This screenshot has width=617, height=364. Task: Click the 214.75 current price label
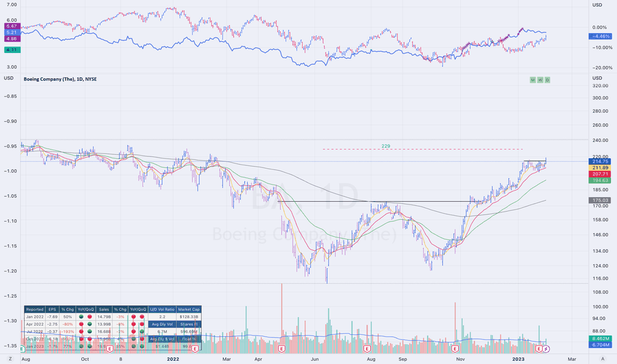pyautogui.click(x=600, y=161)
